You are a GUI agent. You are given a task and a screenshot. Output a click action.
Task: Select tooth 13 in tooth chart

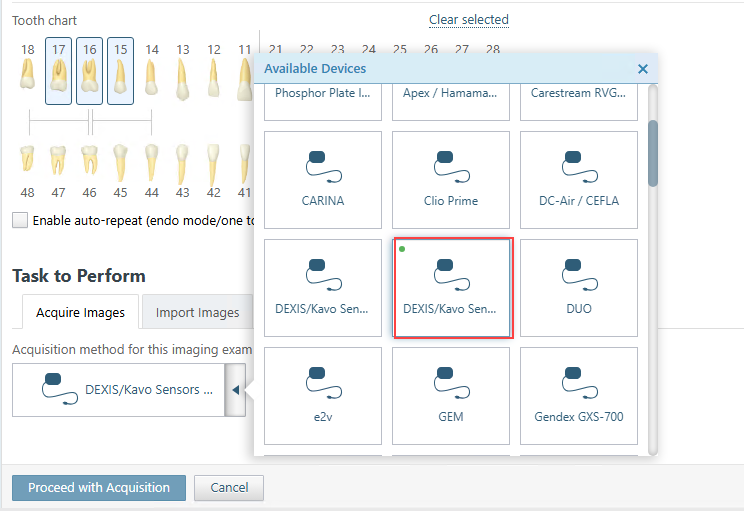183,71
